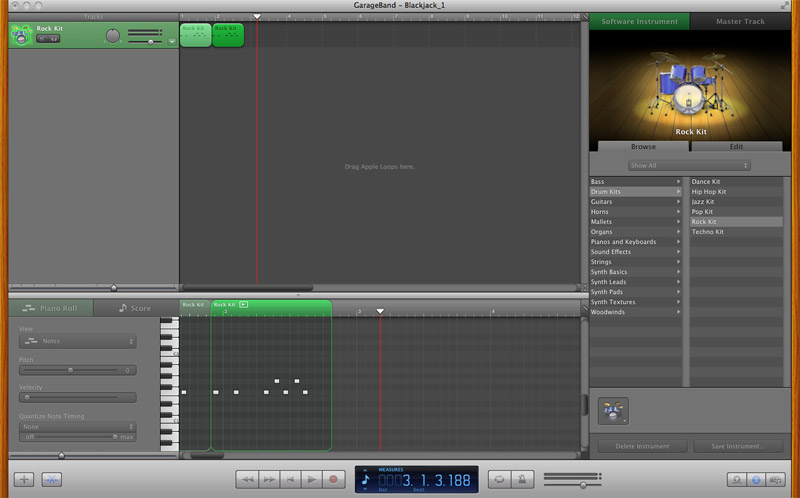Choose the Hip Hop Kit instrument
The image size is (800, 498).
(736, 192)
